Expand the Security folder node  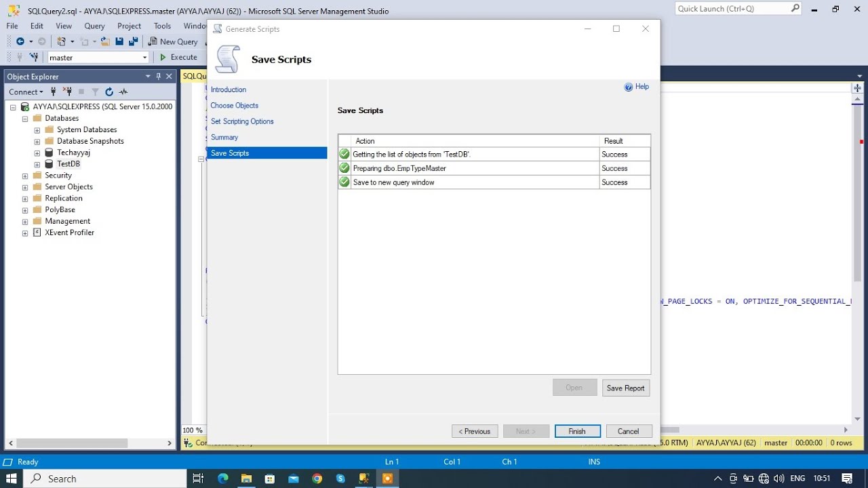[25, 176]
